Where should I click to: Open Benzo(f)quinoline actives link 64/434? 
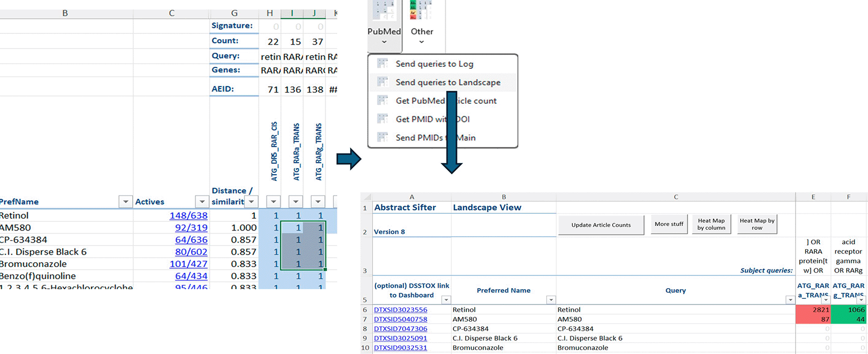[191, 276]
